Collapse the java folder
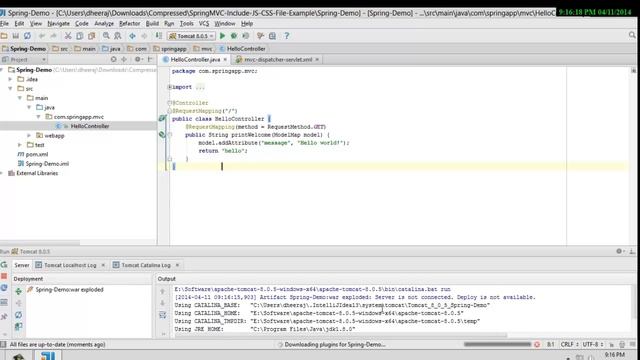This screenshot has height=360, width=640. coord(29,107)
